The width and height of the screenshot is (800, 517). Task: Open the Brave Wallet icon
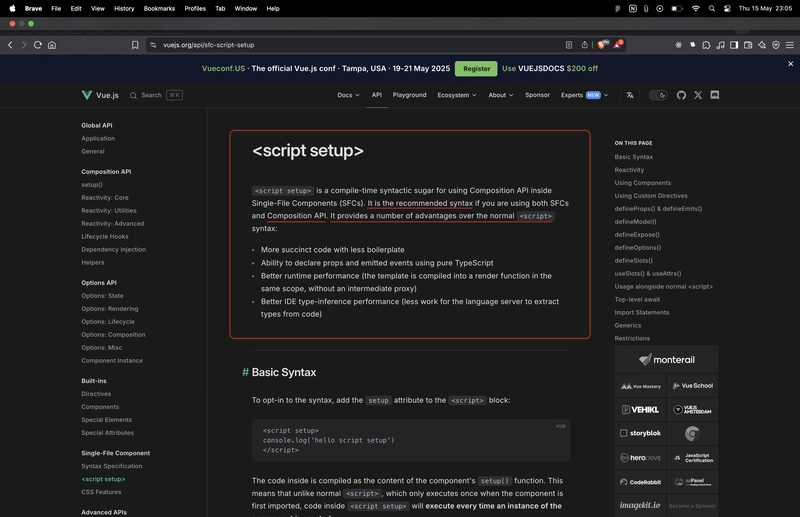(x=748, y=45)
